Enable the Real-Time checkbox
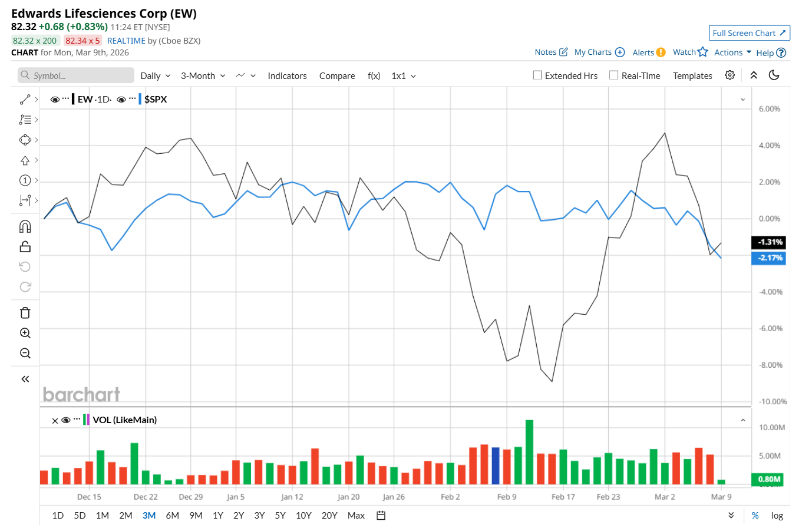Screen dimensions: 812x531 (613, 75)
